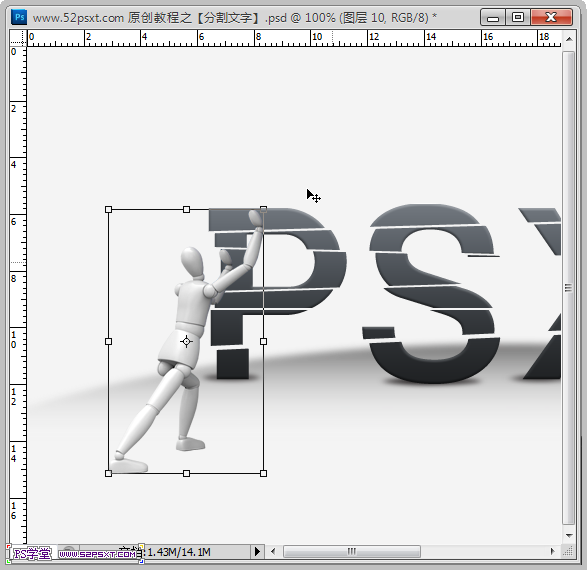Click the window resize grip in corner
This screenshot has width=587, height=570.
(569, 551)
